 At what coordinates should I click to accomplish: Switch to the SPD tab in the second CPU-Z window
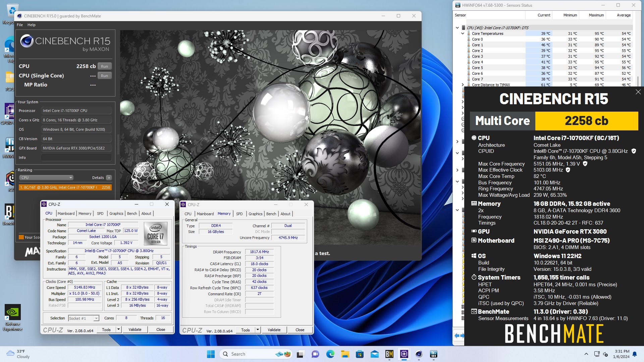click(x=239, y=214)
